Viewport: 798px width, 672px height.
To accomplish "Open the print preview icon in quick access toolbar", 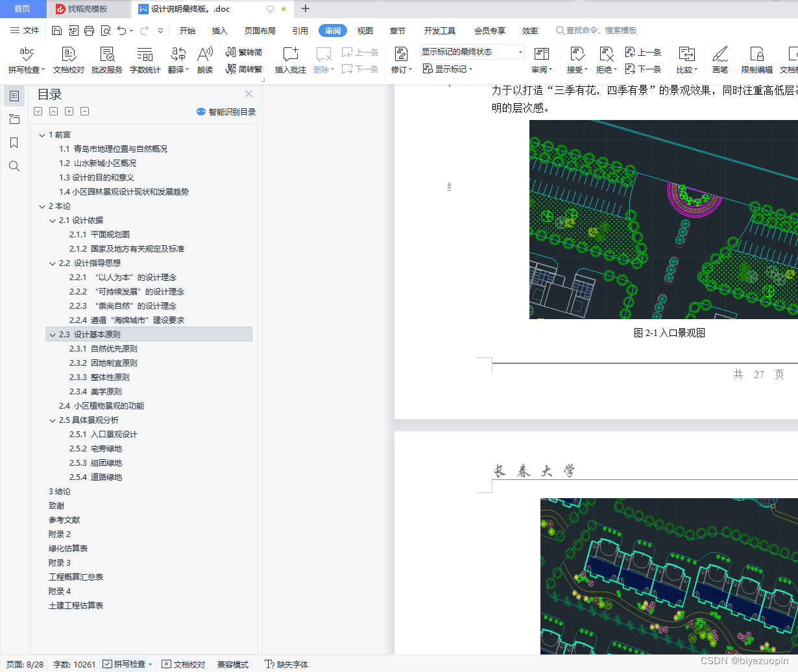I will (x=106, y=30).
